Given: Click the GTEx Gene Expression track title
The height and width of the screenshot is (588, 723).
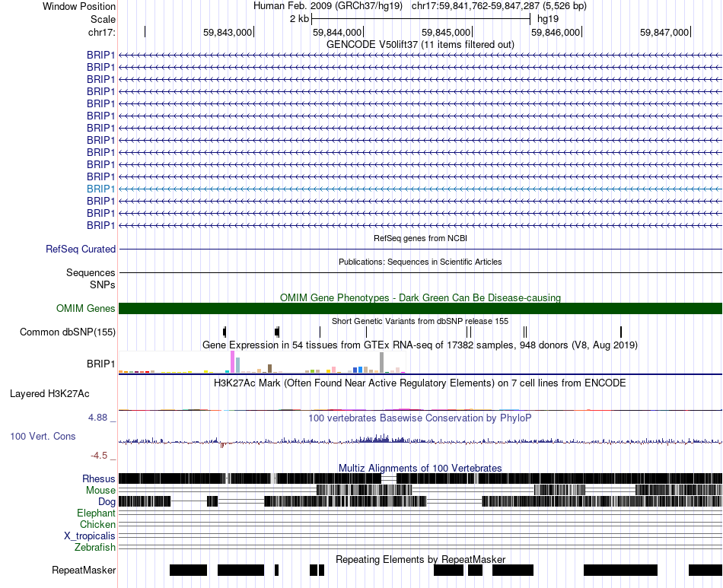Looking at the screenshot, I should click(x=420, y=345).
